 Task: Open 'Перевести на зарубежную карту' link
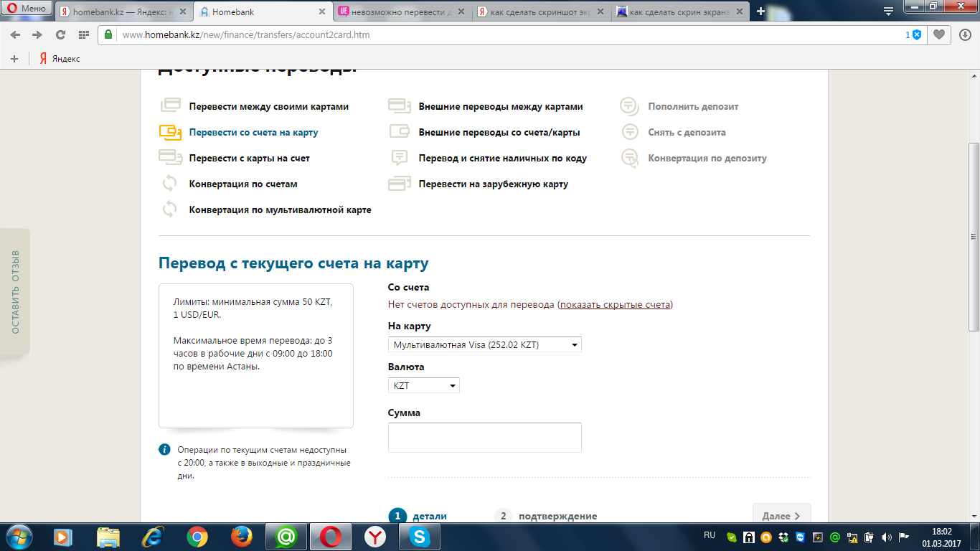494,184
